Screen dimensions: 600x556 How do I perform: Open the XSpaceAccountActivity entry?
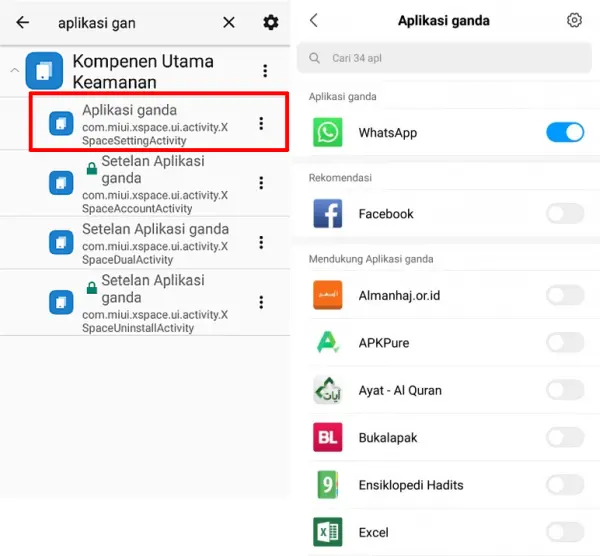point(145,183)
